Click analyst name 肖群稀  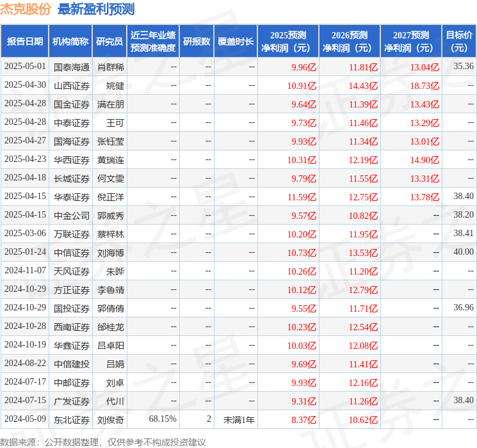(111, 67)
